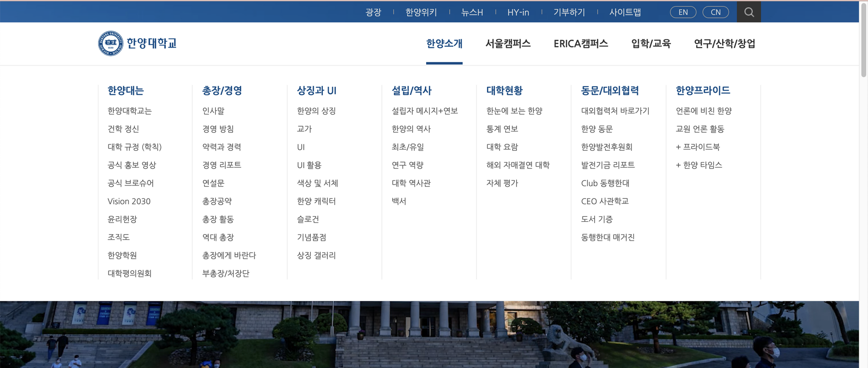Open 인사말 under 총장/경영
Image resolution: width=868 pixels, height=368 pixels.
coord(214,111)
